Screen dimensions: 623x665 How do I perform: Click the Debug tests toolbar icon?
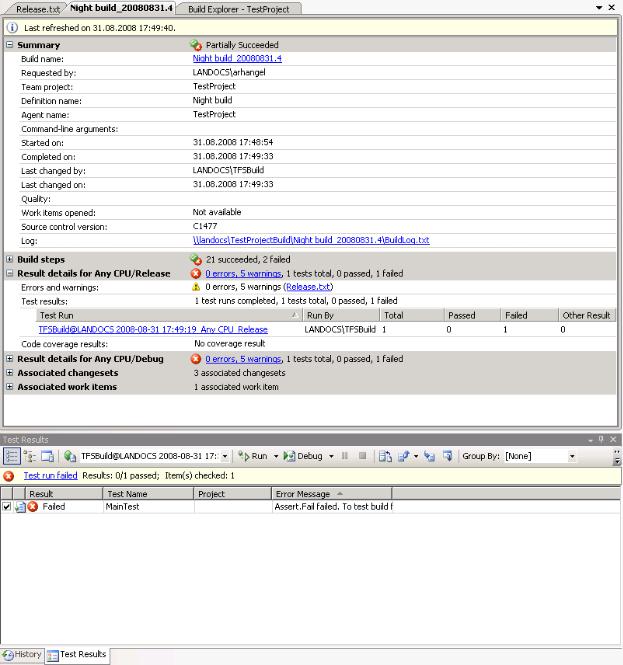pos(304,456)
